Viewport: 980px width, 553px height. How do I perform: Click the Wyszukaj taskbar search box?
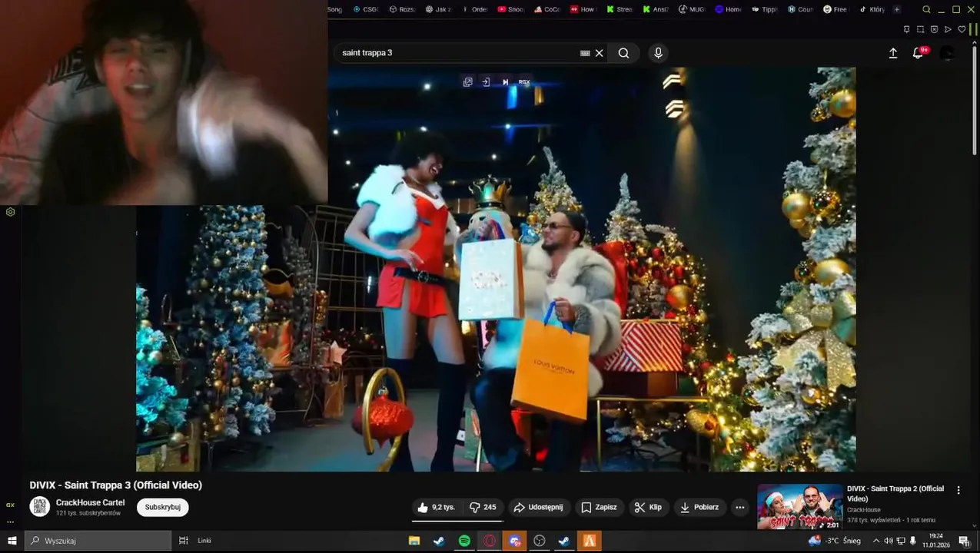(98, 541)
